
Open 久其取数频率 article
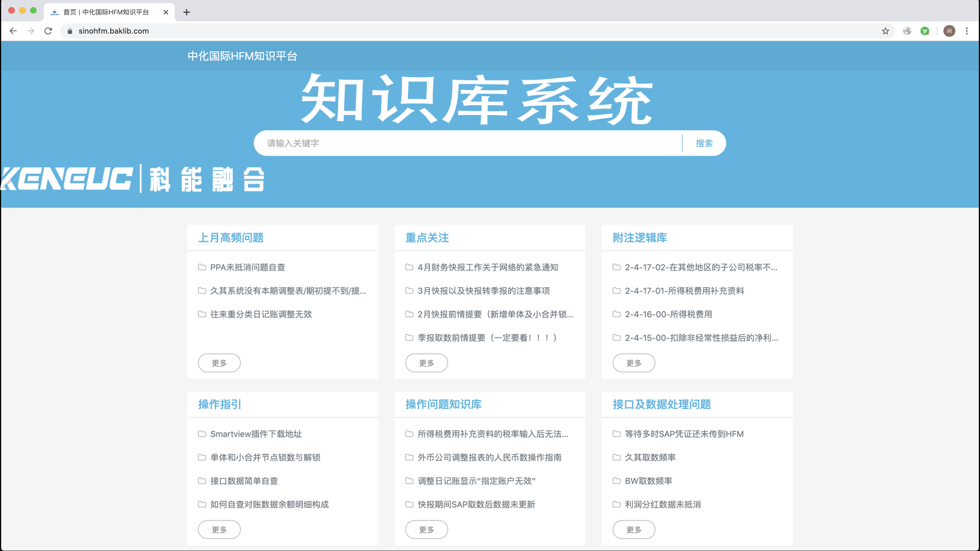650,457
